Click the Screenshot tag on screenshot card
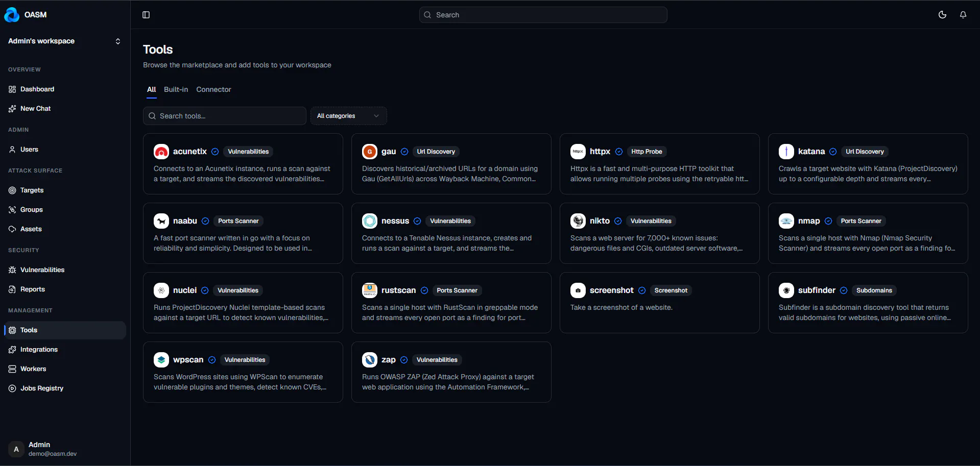The width and height of the screenshot is (980, 466). point(671,290)
